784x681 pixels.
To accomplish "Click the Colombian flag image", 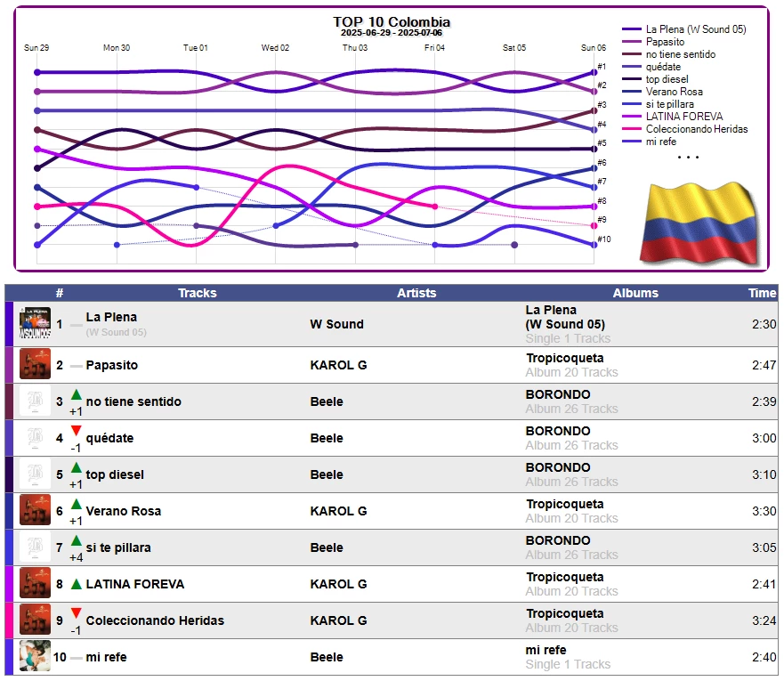I will click(700, 223).
